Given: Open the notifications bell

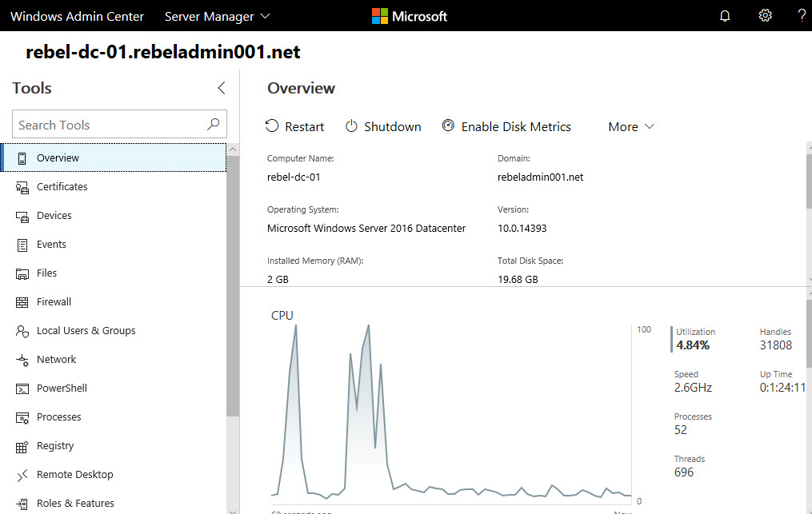Looking at the screenshot, I should click(725, 16).
